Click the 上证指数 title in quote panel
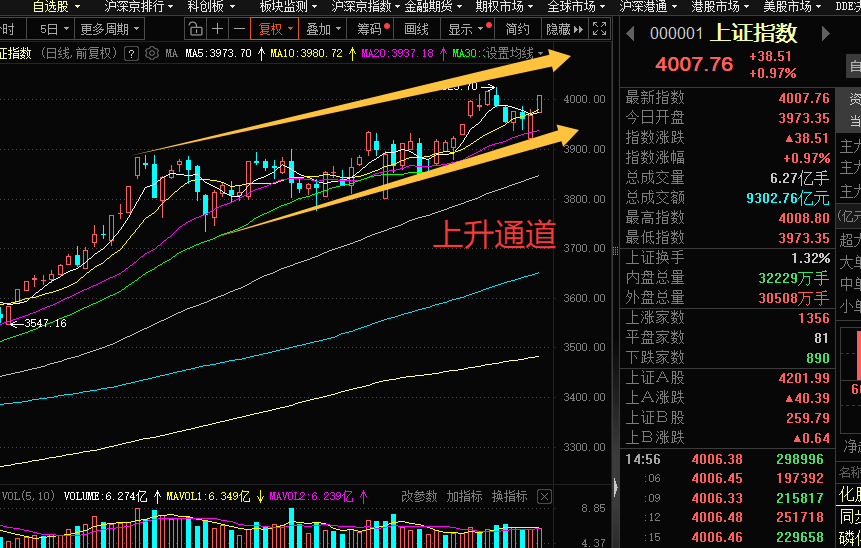Image resolution: width=861 pixels, height=548 pixels. pos(753,33)
